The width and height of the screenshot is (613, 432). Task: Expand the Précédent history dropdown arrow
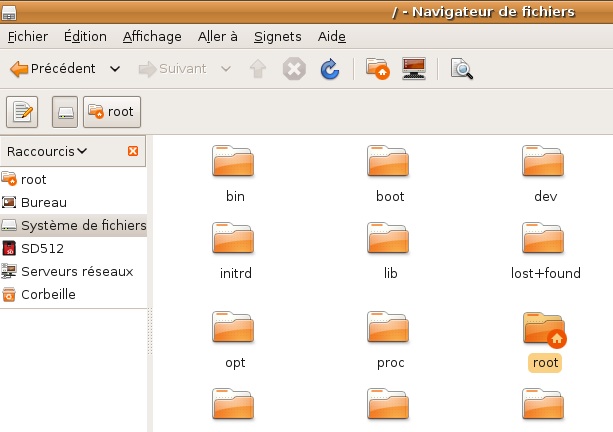pos(115,69)
